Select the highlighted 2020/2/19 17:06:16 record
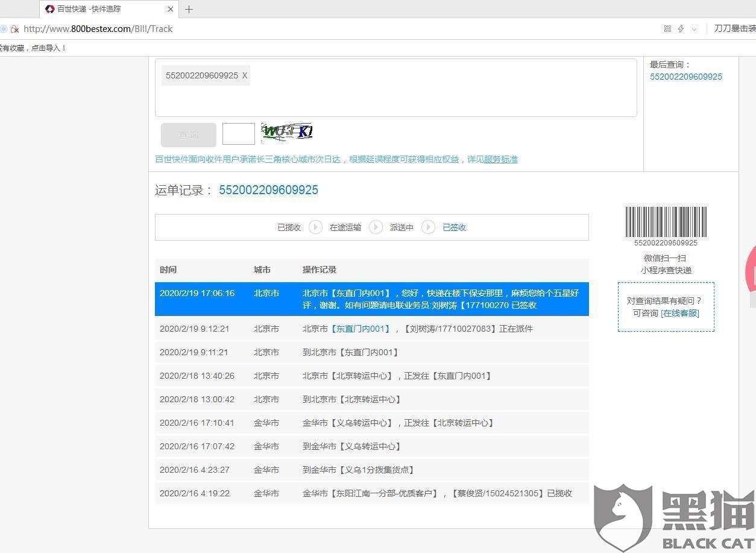This screenshot has height=553, width=756. (x=372, y=299)
